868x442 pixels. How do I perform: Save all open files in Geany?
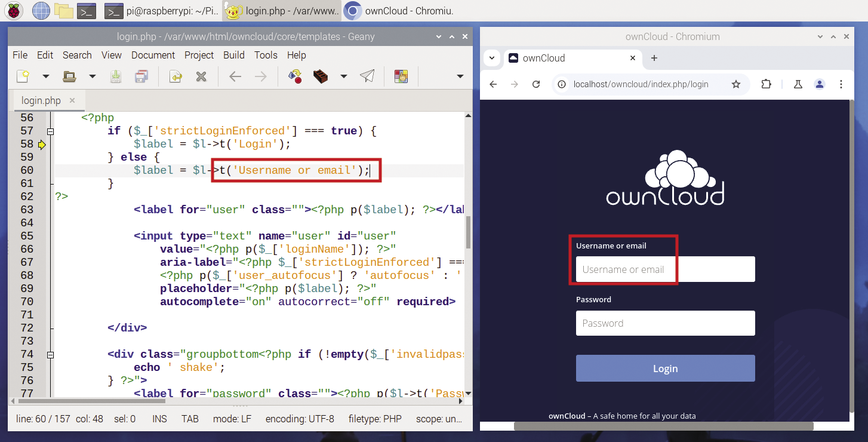(x=141, y=76)
